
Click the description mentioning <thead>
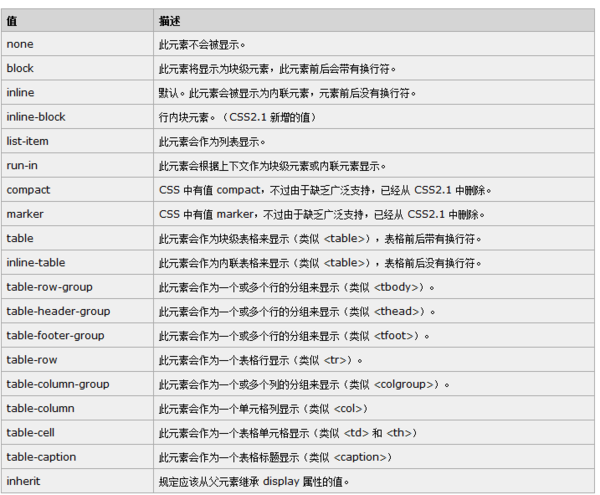tap(297, 311)
